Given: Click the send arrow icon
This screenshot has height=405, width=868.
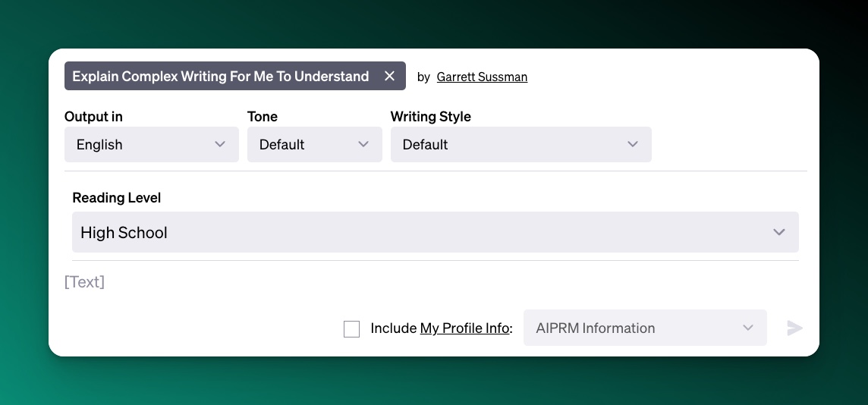Looking at the screenshot, I should [x=794, y=328].
